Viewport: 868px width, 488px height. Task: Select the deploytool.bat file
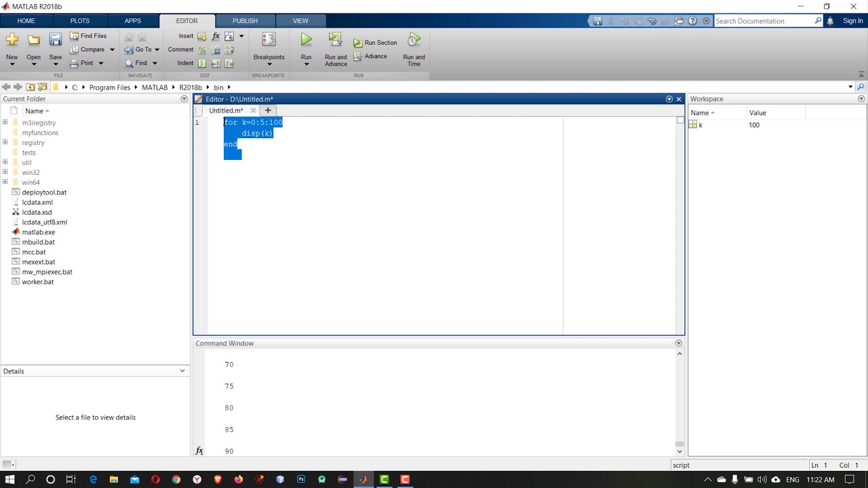44,192
